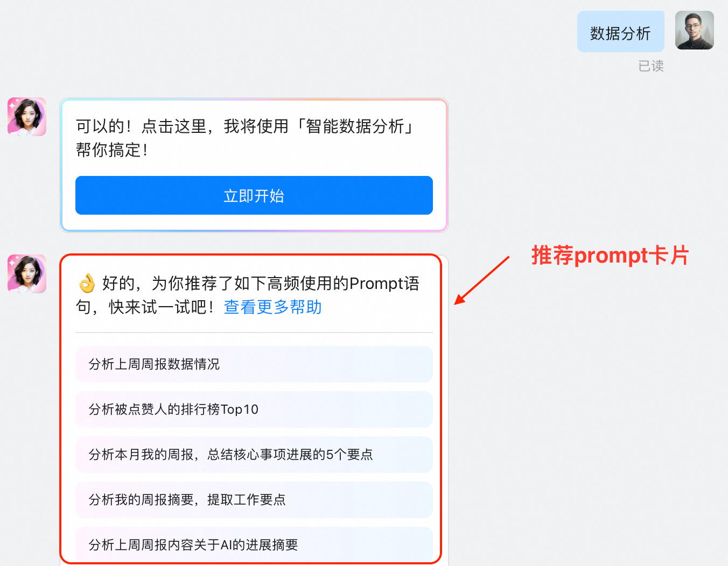
Task: Select prompt 分析上周周报数据情况
Action: pos(254,364)
